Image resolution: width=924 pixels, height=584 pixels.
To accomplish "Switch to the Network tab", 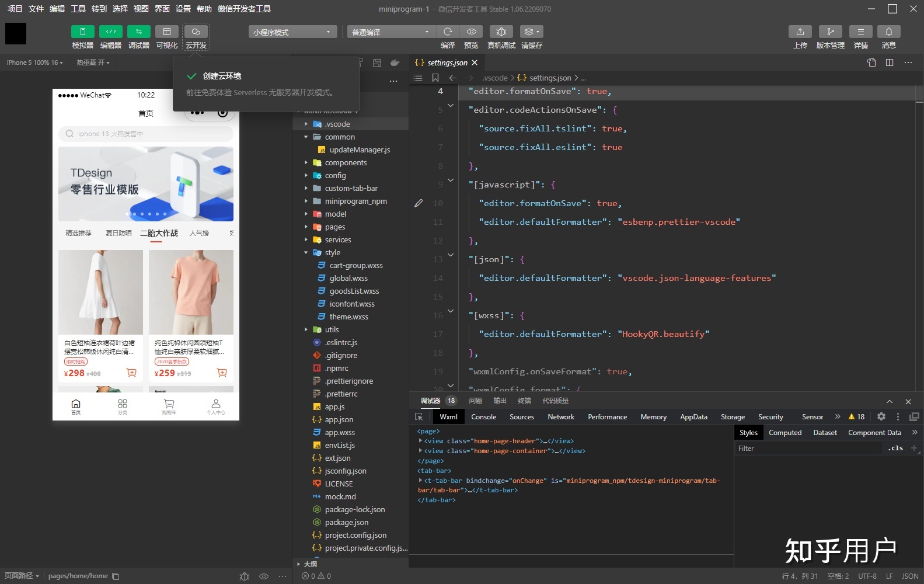I will (x=561, y=417).
